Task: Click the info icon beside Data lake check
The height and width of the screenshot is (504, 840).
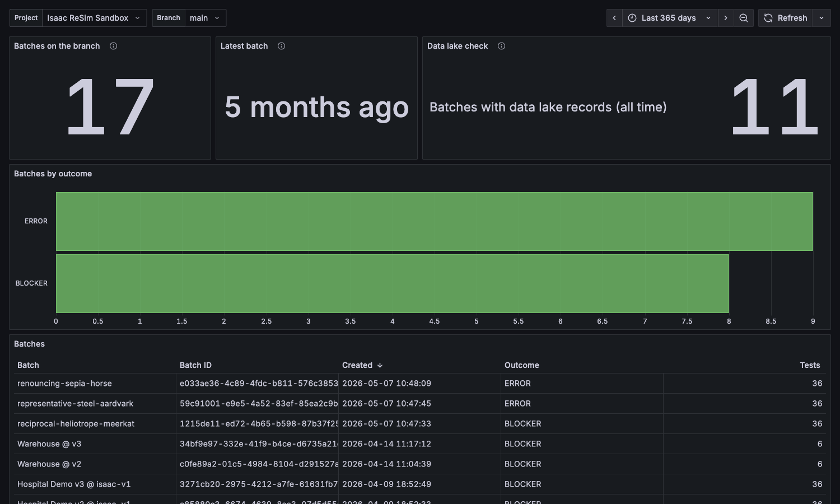Action: coord(501,46)
